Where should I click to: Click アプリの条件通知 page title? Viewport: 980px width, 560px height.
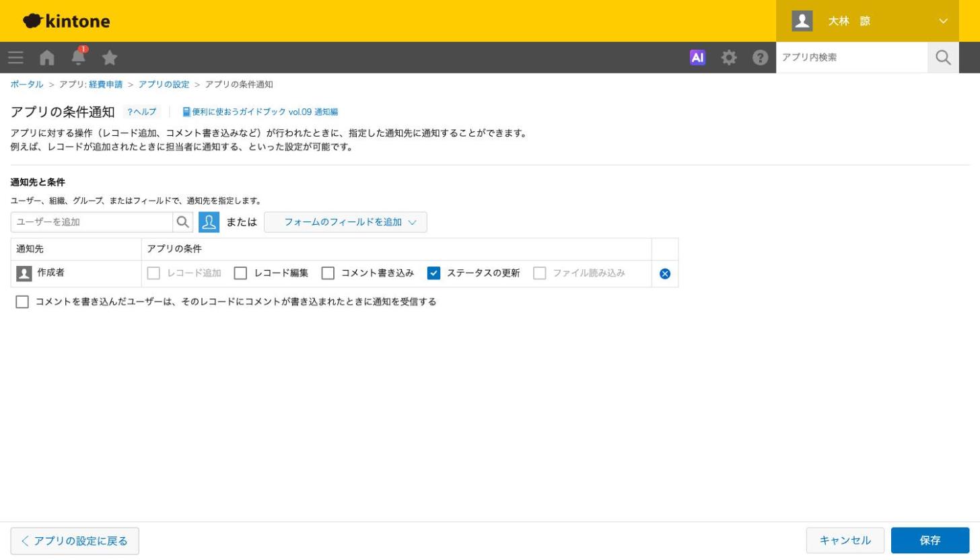pos(63,112)
